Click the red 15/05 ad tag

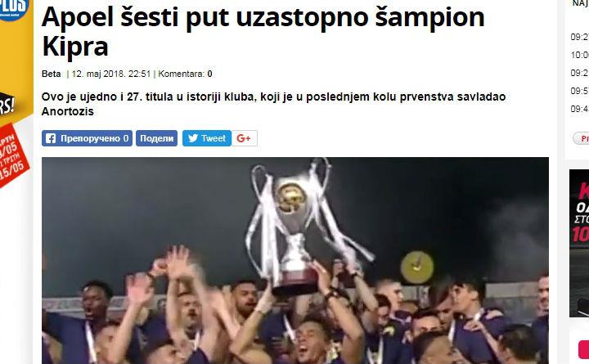point(14,155)
